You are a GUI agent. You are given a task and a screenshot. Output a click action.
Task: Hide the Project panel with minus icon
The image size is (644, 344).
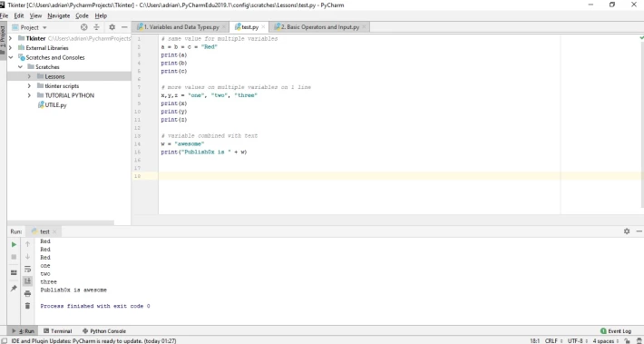(124, 27)
